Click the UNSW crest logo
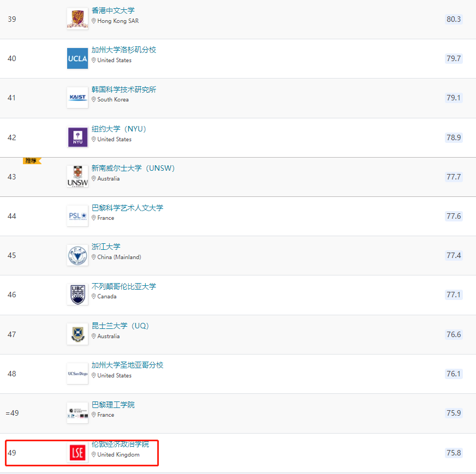Screen dimensions: 476x474 coord(77,177)
